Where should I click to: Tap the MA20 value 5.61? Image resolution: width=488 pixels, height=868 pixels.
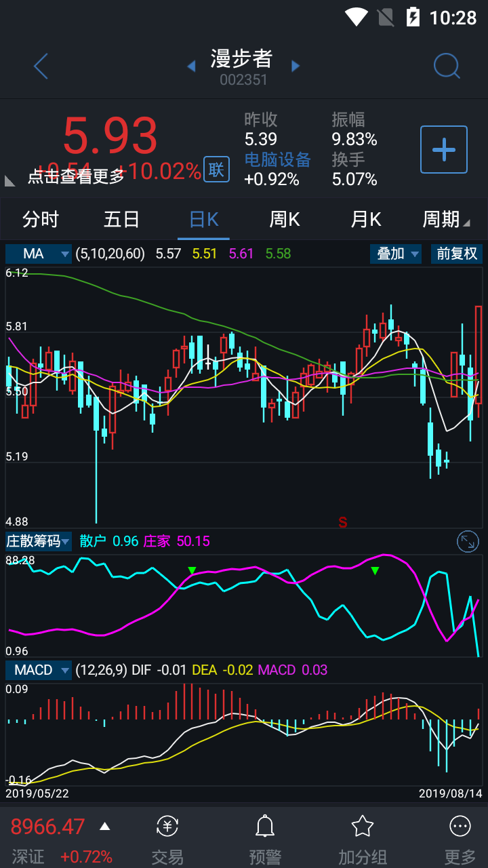(x=241, y=254)
